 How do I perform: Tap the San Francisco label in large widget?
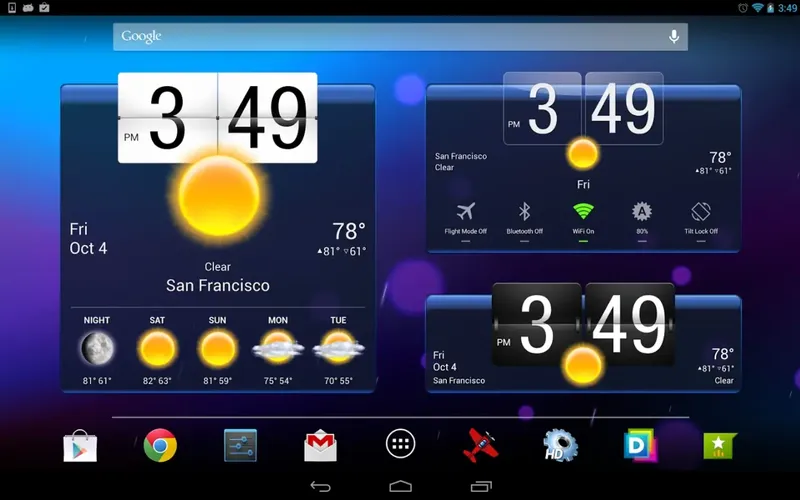pyautogui.click(x=218, y=285)
